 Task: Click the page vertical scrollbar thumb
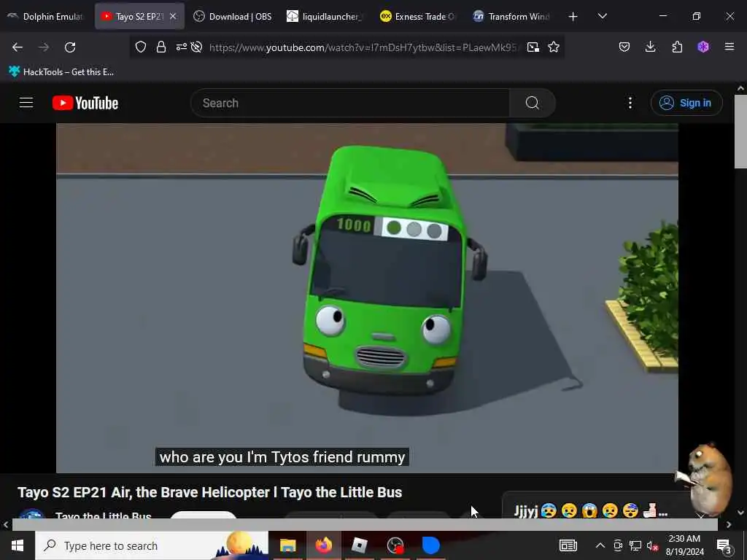[740, 131]
